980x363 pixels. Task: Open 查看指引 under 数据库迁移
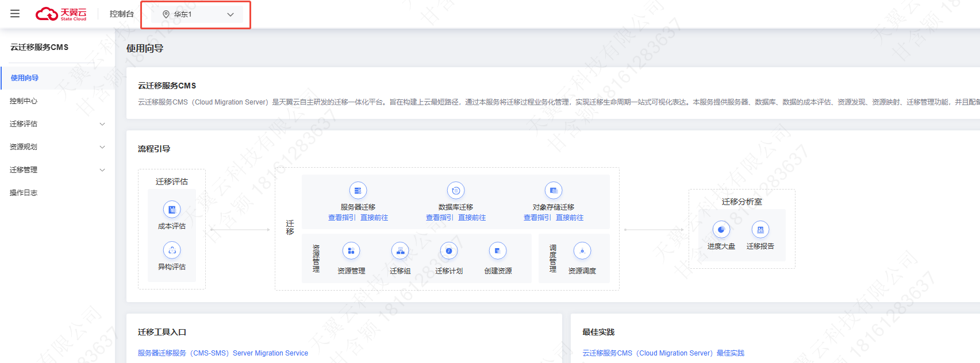[x=439, y=218]
